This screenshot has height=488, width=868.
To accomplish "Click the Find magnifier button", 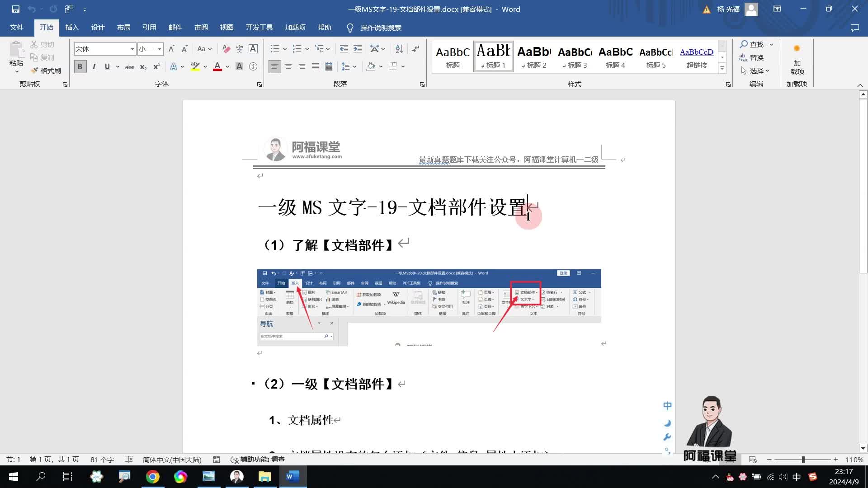I will [752, 44].
